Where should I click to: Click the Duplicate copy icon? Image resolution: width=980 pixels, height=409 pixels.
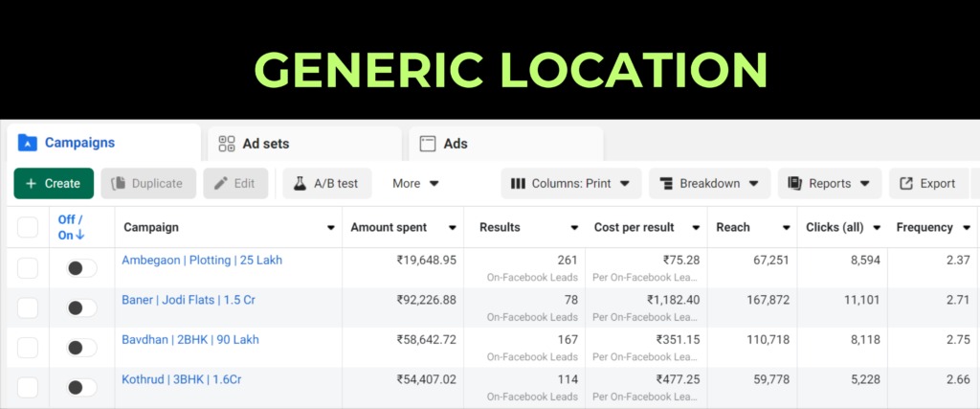[x=119, y=184]
